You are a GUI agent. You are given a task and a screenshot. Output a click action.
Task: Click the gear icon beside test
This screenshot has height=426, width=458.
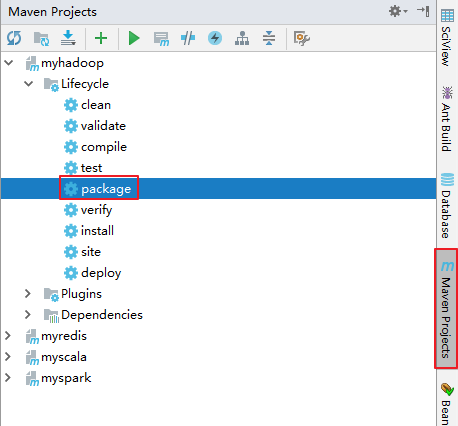71,168
